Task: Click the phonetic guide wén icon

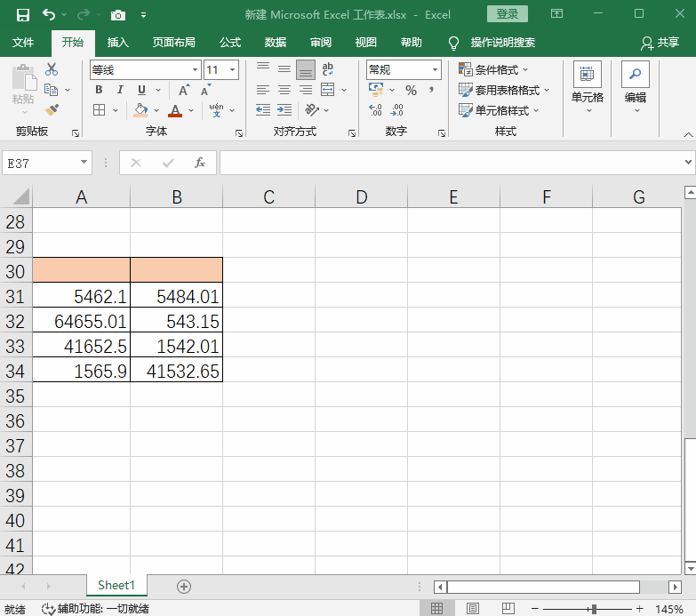Action: pyautogui.click(x=216, y=109)
